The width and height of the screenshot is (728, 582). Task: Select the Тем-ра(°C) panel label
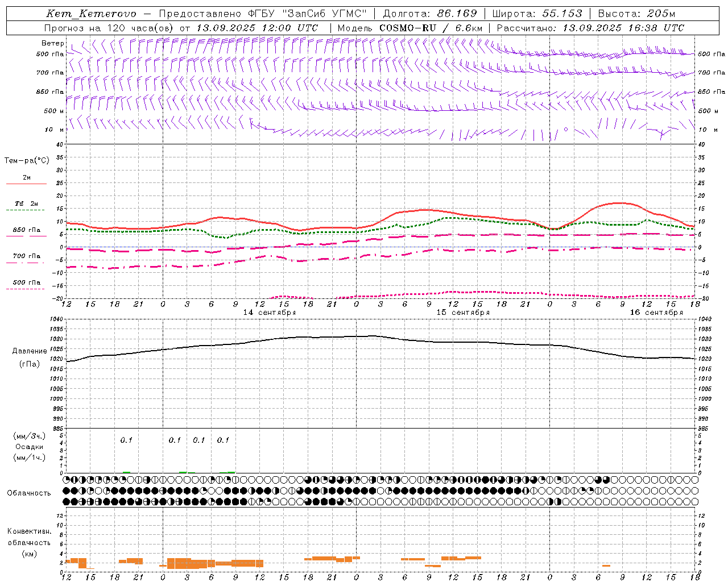(x=27, y=161)
